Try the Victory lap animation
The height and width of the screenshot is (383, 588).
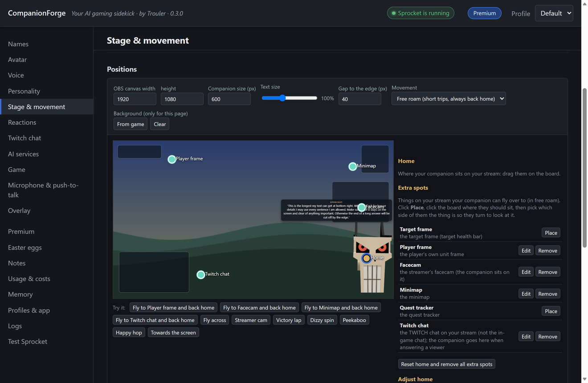(289, 320)
